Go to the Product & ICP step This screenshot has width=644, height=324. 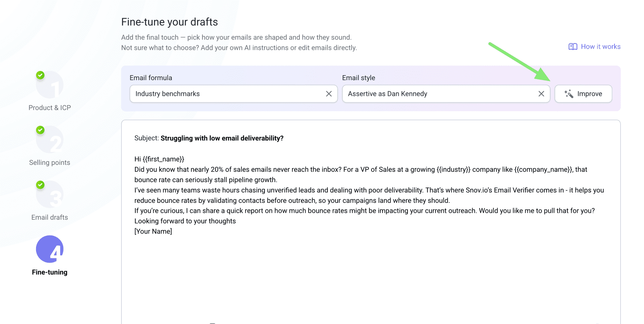(x=50, y=108)
